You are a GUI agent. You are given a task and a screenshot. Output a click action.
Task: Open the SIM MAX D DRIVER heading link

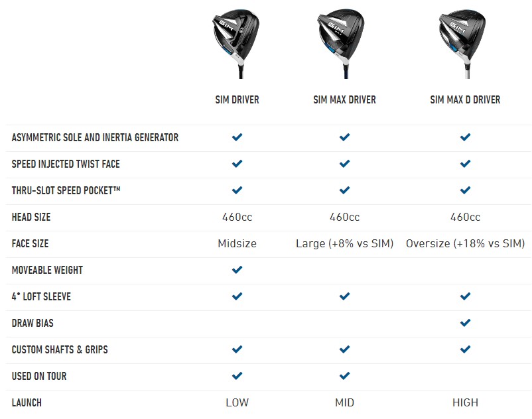pos(465,99)
